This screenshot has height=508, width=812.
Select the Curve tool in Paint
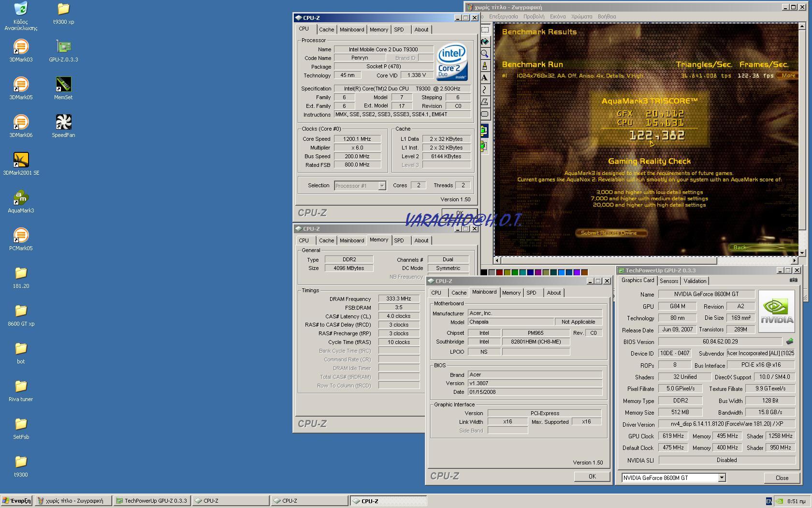click(485, 90)
